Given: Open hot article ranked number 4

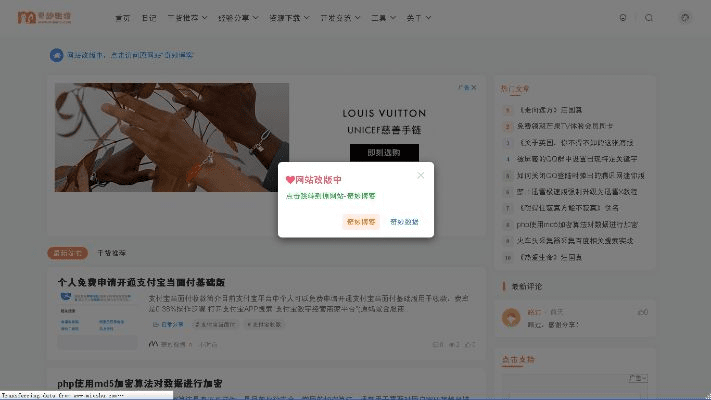Looking at the screenshot, I should tap(577, 159).
